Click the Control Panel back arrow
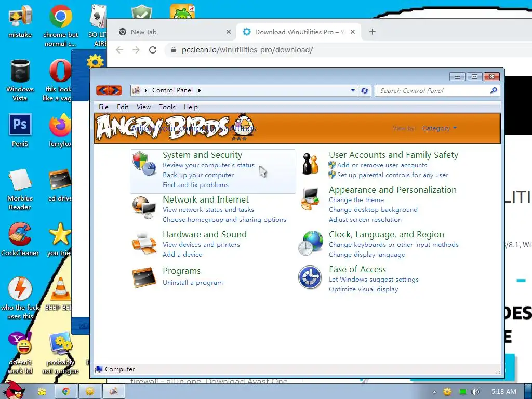This screenshot has height=399, width=532. (x=102, y=90)
